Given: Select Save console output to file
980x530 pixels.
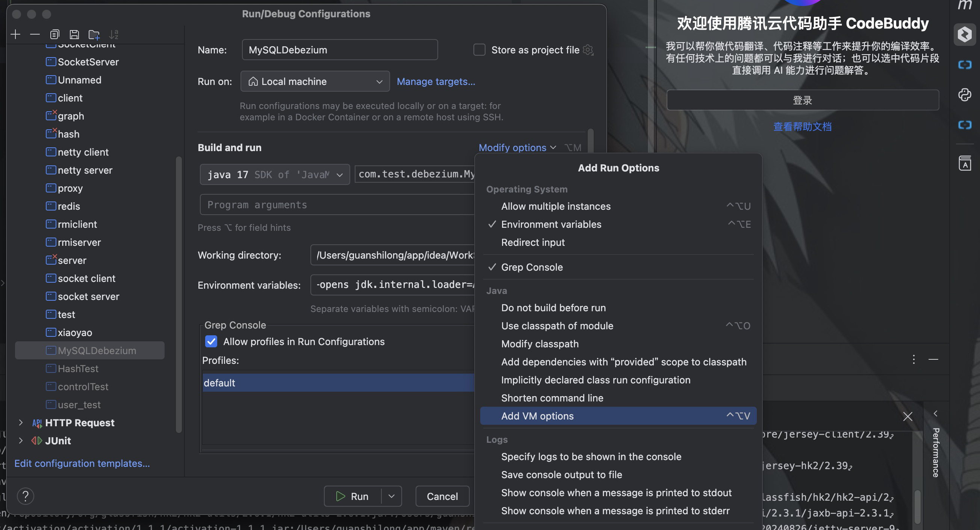Looking at the screenshot, I should pyautogui.click(x=618, y=475).
